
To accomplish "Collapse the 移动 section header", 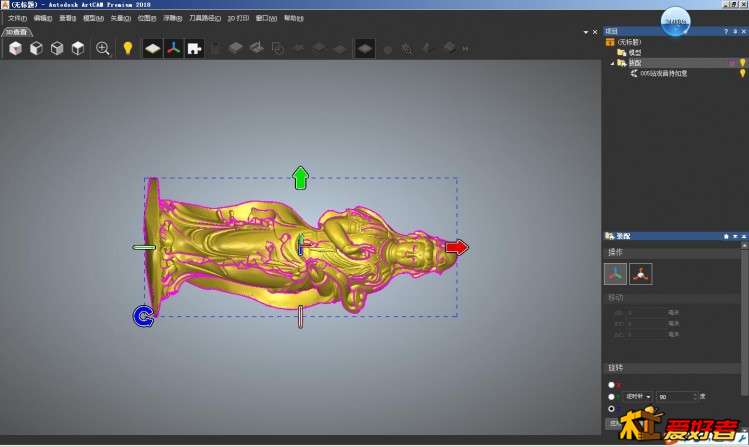I will pos(672,298).
